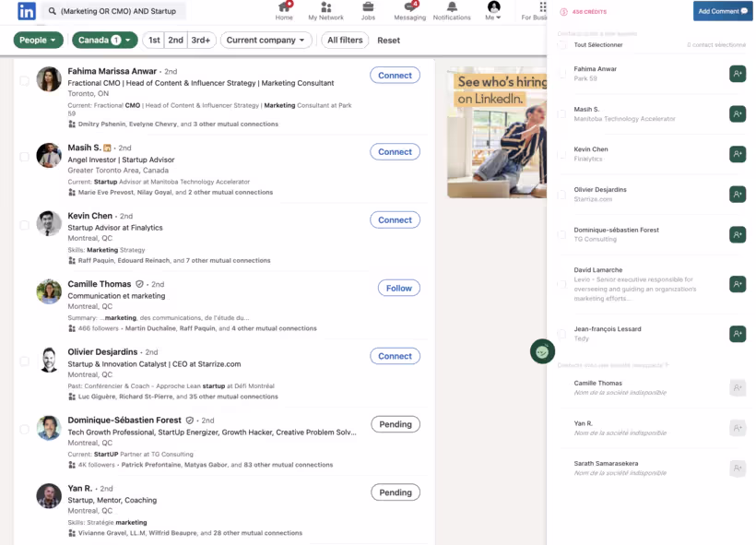This screenshot has width=756, height=545.
Task: Open the Current company filter dropdown
Action: coord(266,40)
